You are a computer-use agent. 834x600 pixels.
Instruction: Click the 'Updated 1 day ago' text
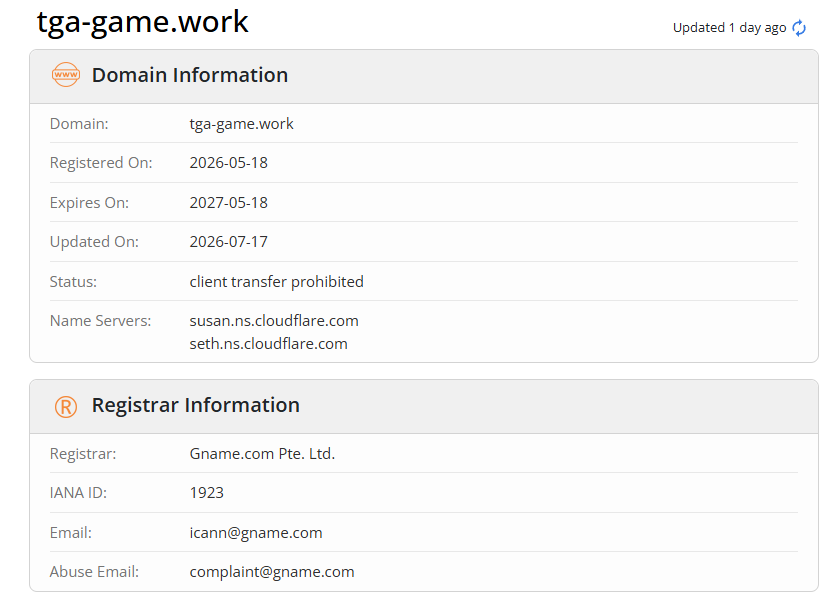pos(729,28)
